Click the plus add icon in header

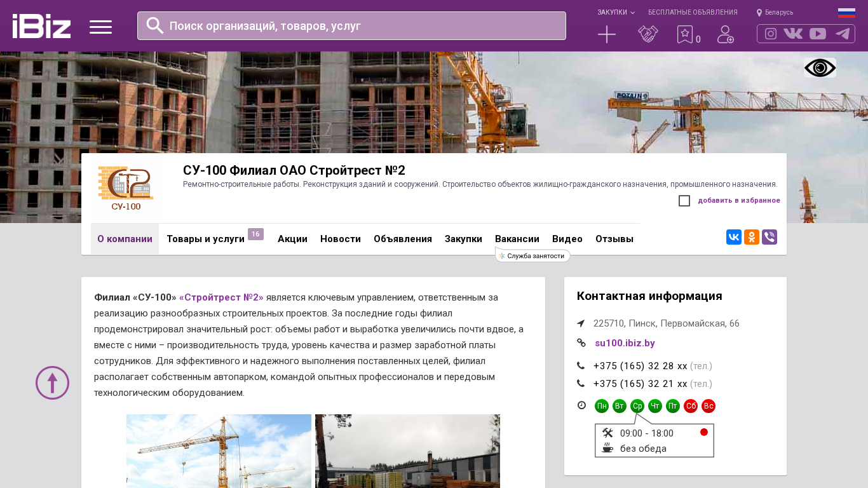[607, 34]
